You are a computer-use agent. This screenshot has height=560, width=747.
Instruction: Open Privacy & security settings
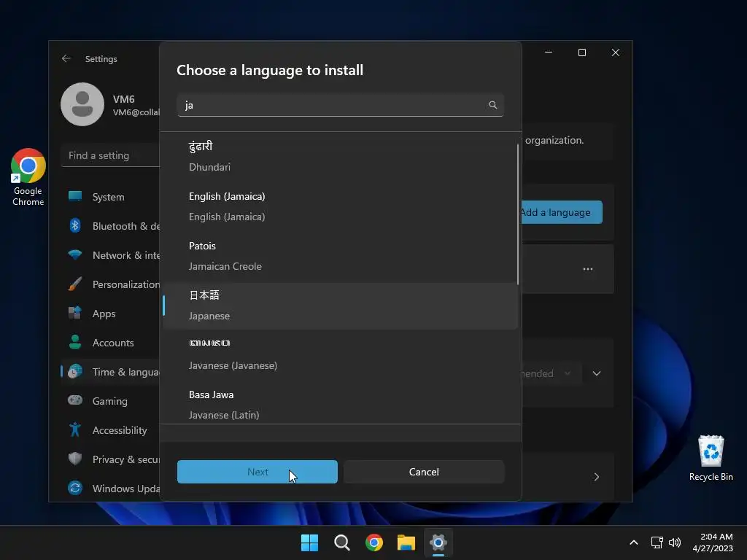[x=111, y=459]
